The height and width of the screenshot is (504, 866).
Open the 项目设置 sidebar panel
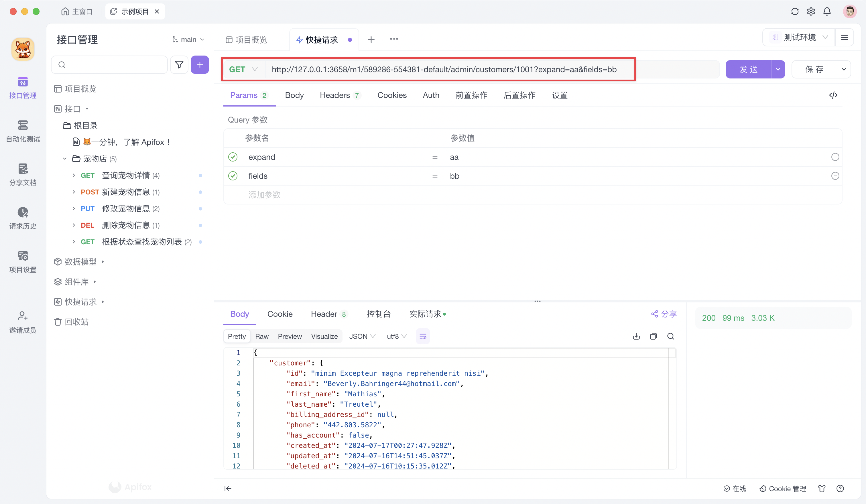click(x=23, y=261)
